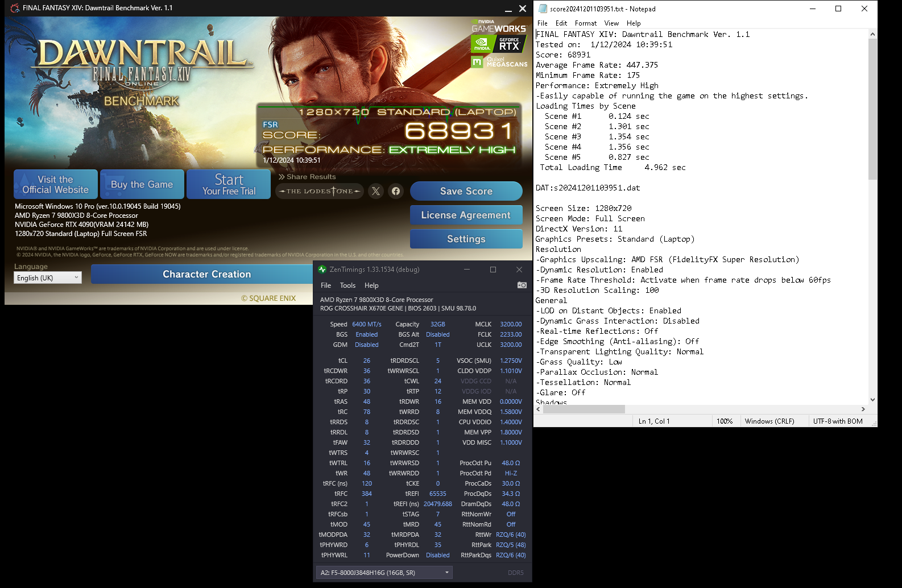
Task: Take ZenTimings screenshot with camera icon
Action: [522, 285]
